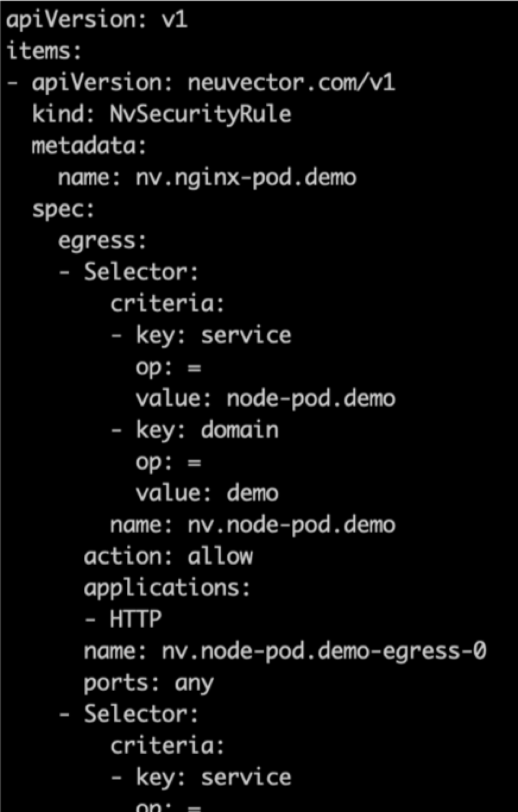The width and height of the screenshot is (518, 812).
Task: Click the "action: allow" line
Action: click(168, 556)
